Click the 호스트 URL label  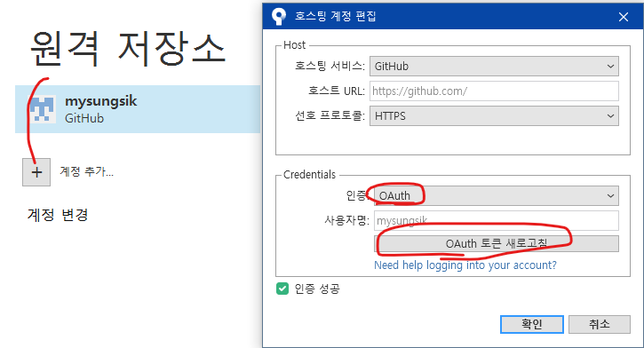click(337, 91)
